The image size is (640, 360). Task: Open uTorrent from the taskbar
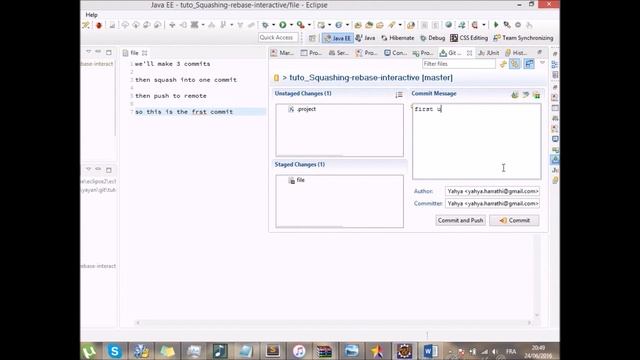coord(89,351)
